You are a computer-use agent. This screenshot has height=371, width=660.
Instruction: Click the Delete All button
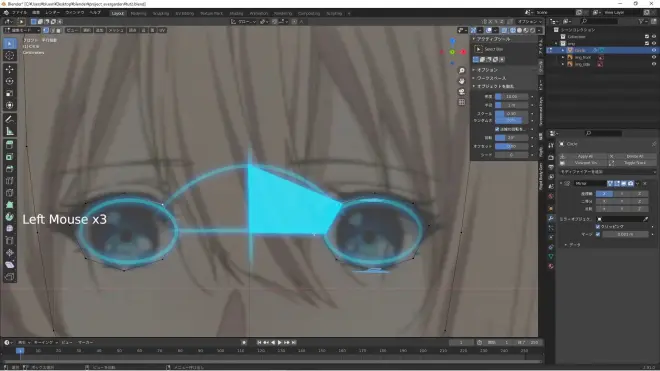click(x=634, y=156)
